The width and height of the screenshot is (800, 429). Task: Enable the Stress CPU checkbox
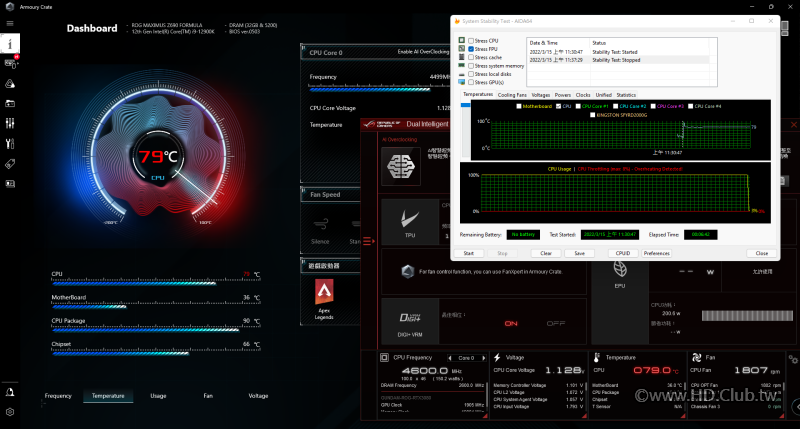(x=471, y=41)
